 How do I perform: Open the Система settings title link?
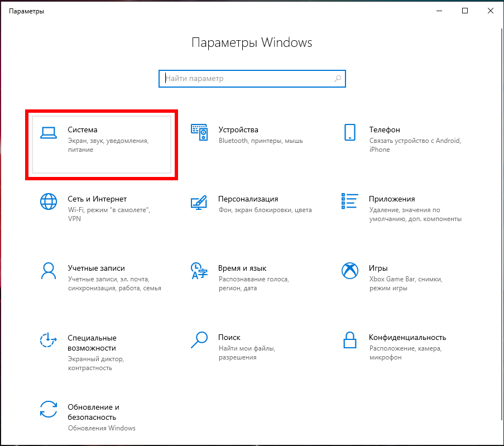(x=83, y=130)
